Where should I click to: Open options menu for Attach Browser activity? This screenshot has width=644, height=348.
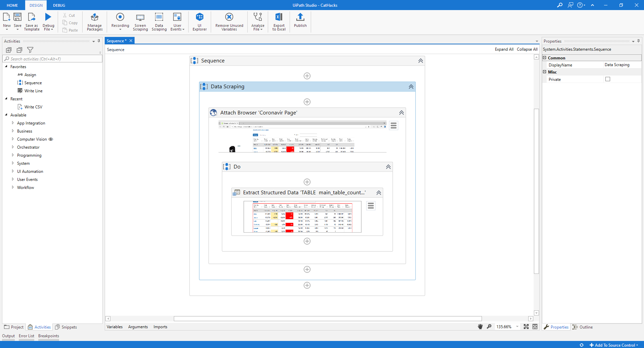coord(394,126)
